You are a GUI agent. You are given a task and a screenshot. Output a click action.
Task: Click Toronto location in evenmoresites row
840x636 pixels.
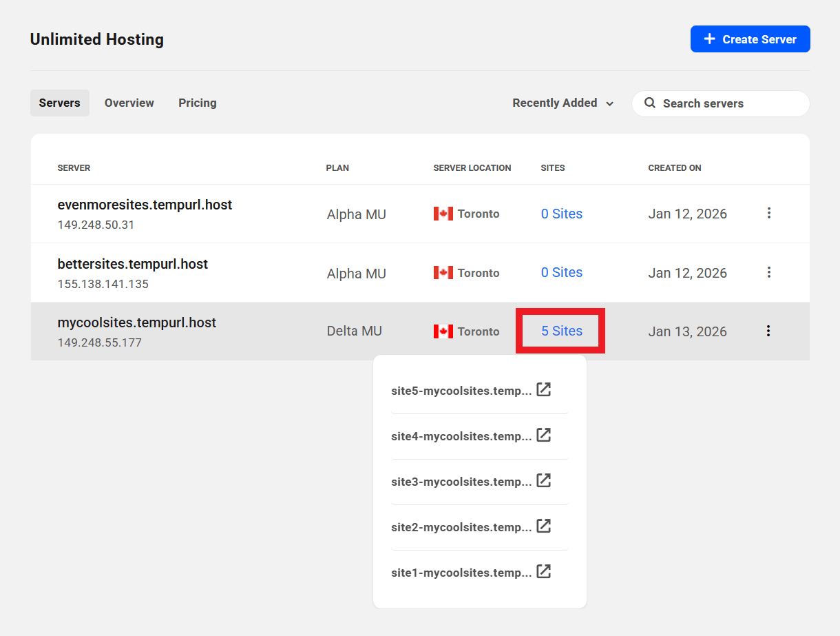(x=479, y=214)
